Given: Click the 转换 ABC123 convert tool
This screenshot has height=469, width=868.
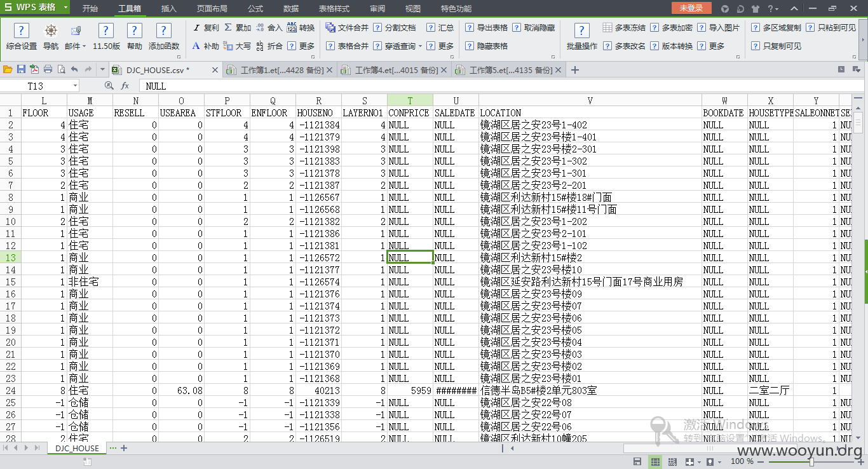Looking at the screenshot, I should click(301, 28).
